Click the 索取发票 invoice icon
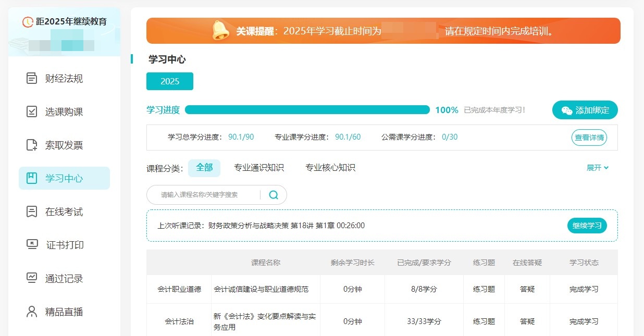 click(32, 145)
